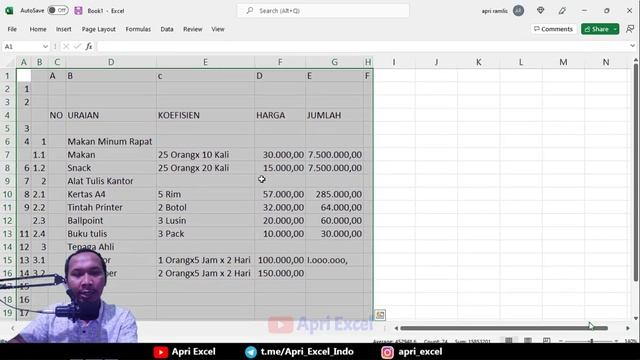Click the 285.000,00 cell
The height and width of the screenshot is (360, 640).
(x=334, y=194)
